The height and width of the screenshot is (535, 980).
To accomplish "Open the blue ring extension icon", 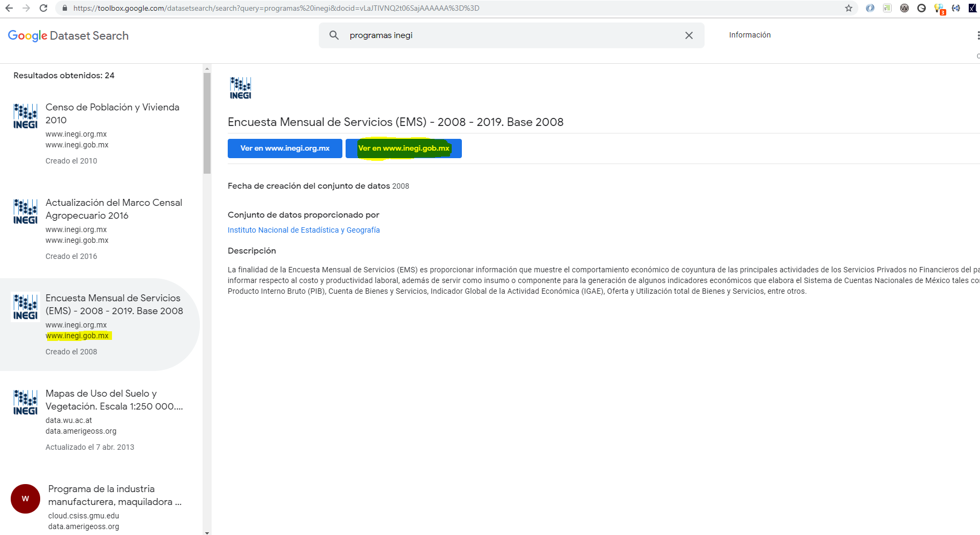I will tap(870, 8).
